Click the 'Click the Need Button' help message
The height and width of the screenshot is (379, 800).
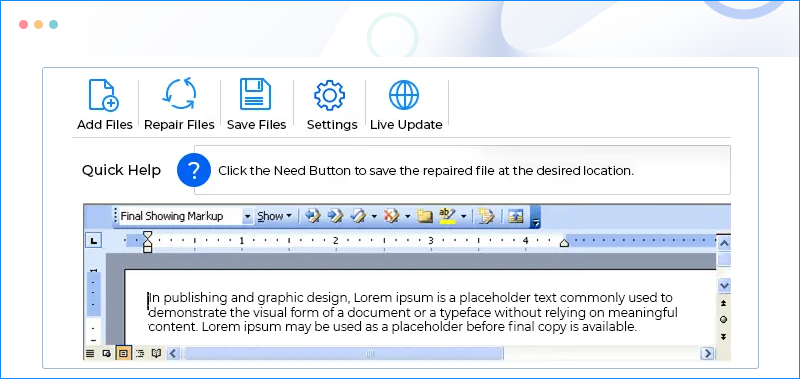426,171
